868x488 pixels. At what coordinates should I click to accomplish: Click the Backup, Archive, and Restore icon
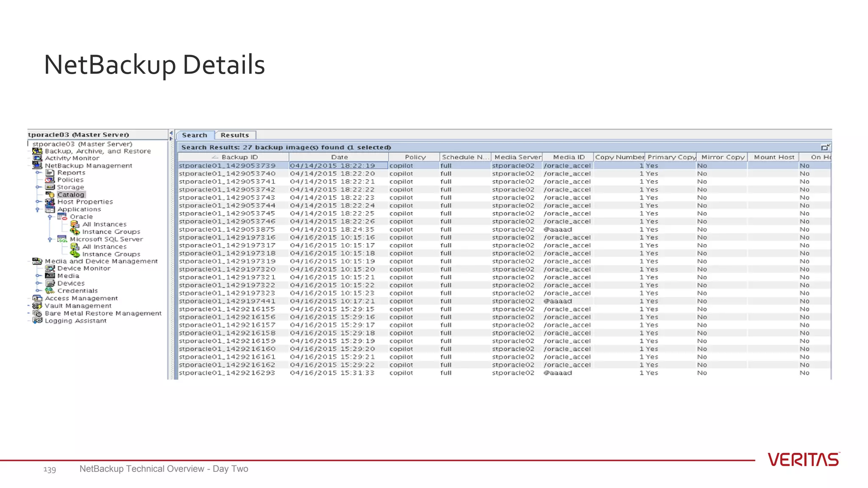tap(37, 151)
